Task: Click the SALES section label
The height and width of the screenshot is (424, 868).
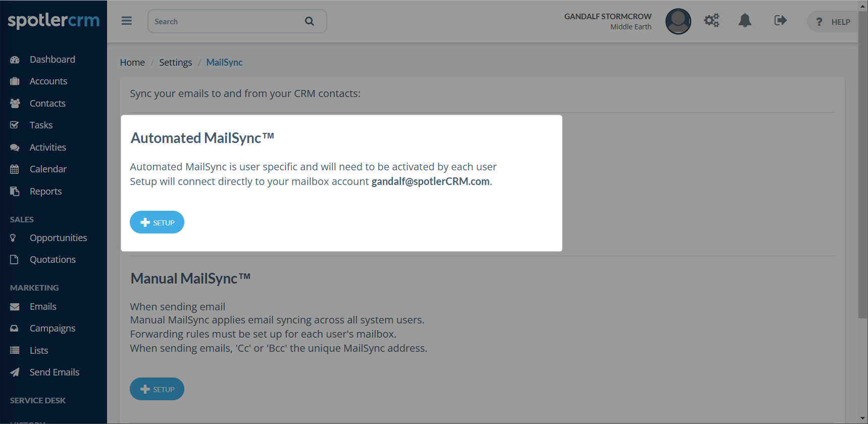Action: coord(22,219)
